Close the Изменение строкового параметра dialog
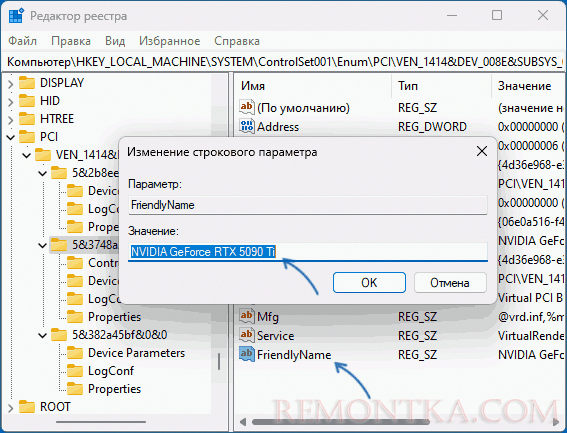Image resolution: width=567 pixels, height=433 pixels. click(x=482, y=151)
